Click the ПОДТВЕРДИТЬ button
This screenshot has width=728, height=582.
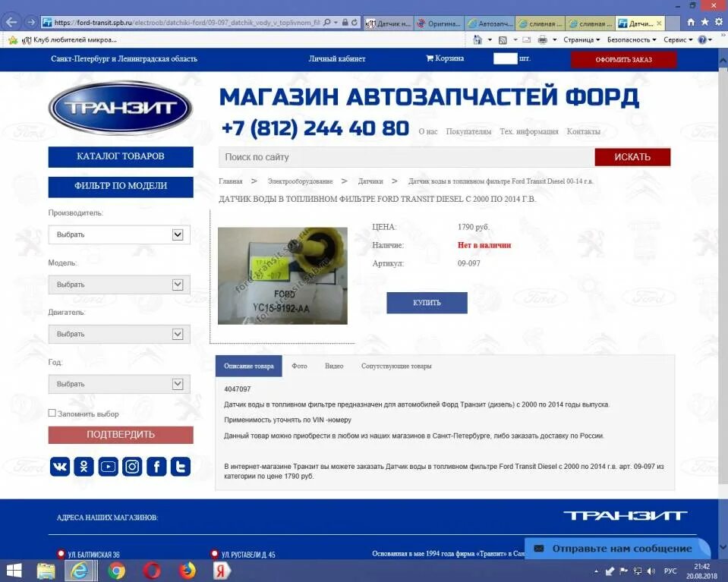(x=121, y=435)
